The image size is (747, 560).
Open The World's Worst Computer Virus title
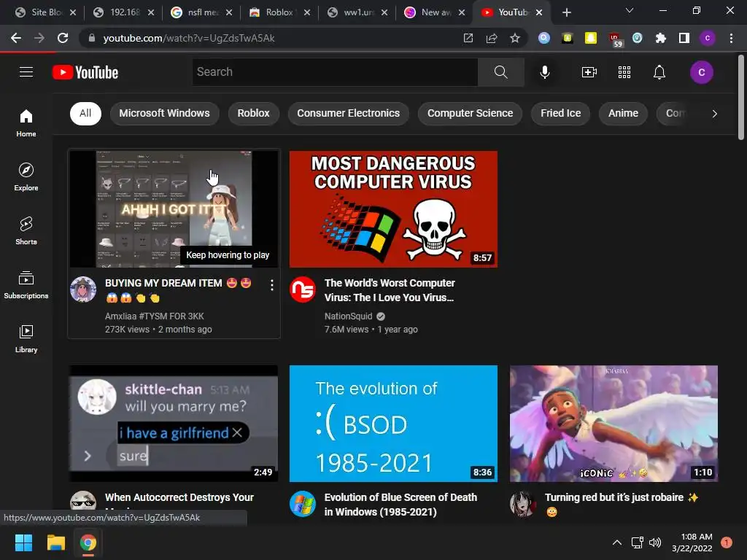coord(390,290)
